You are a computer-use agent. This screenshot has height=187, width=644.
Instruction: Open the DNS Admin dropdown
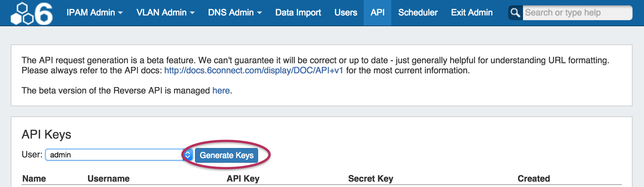pos(235,13)
